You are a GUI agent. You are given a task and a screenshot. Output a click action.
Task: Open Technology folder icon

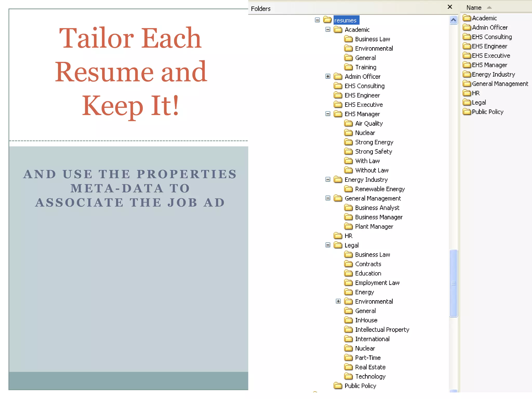click(x=348, y=376)
